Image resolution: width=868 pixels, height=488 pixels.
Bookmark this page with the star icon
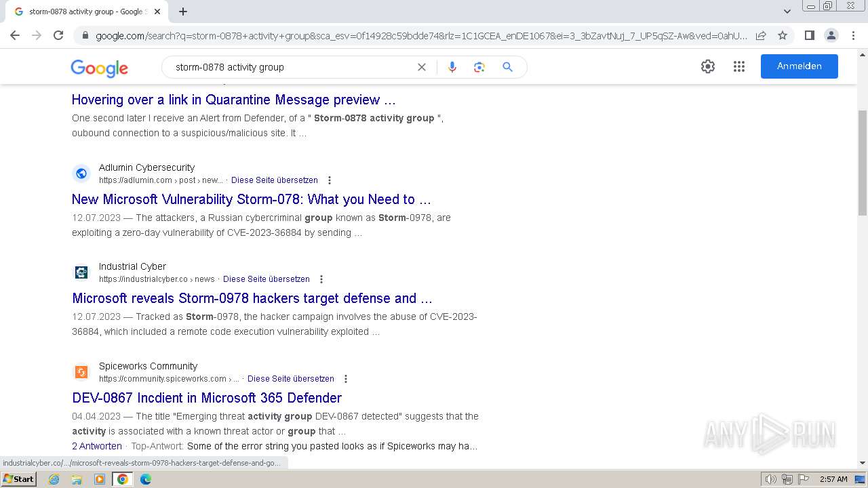tap(783, 35)
